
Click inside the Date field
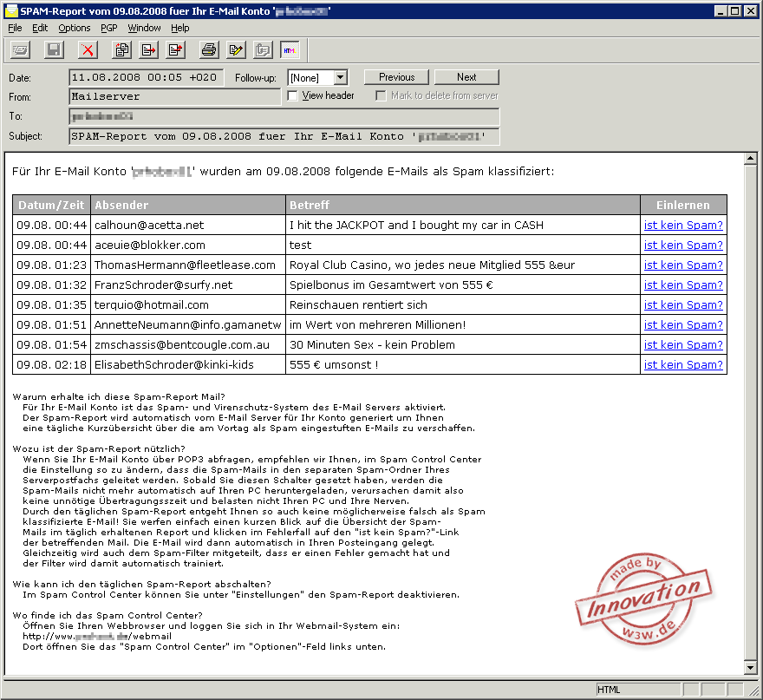coord(146,77)
